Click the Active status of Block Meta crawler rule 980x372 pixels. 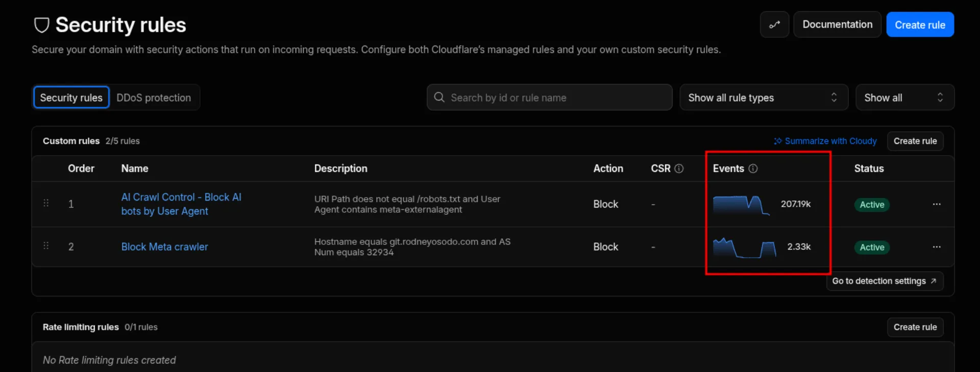tap(872, 247)
